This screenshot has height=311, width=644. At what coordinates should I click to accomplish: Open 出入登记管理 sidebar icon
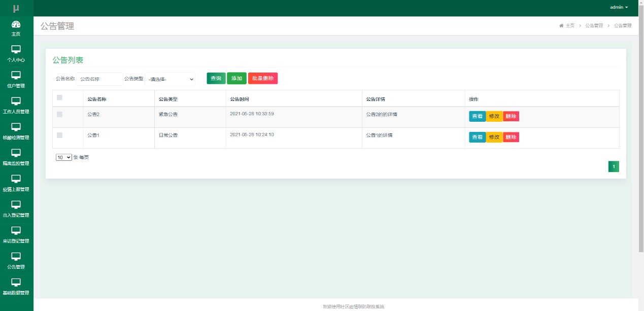coord(16,204)
